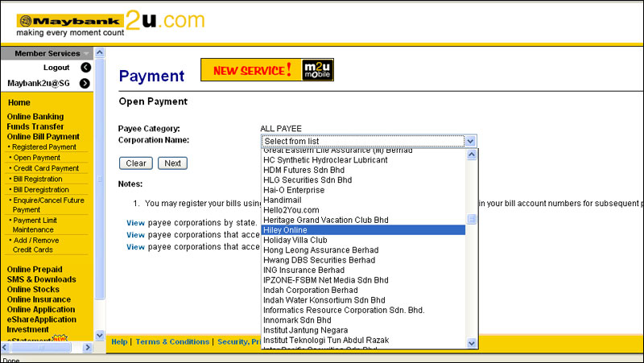This screenshot has height=363, width=644.
Task: Open Credit Card Payment submenu
Action: (x=46, y=168)
